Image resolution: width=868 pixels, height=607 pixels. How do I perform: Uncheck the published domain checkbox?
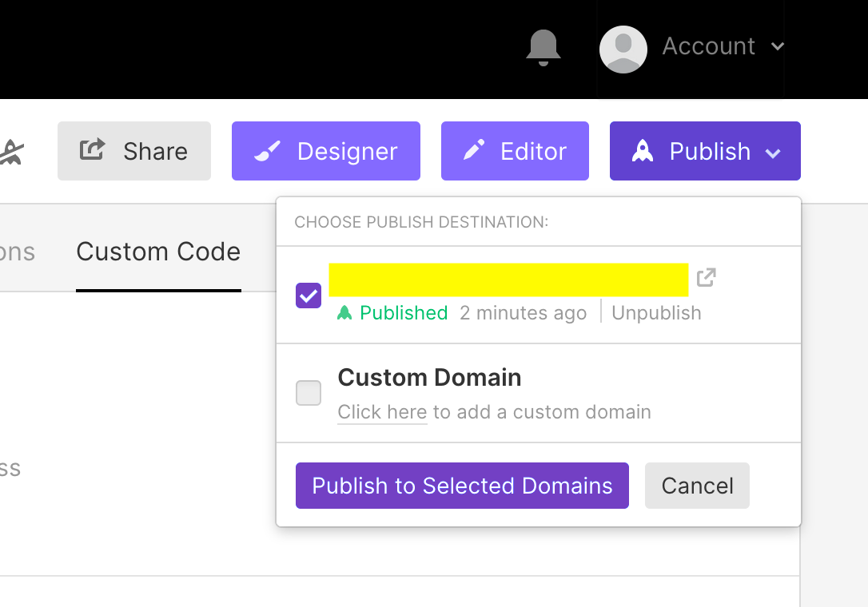(309, 296)
